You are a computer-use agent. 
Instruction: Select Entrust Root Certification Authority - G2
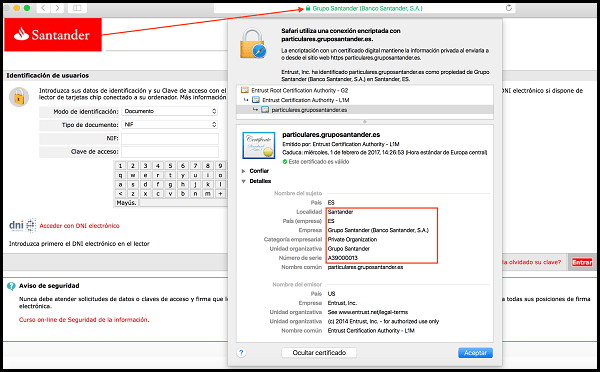click(x=299, y=90)
